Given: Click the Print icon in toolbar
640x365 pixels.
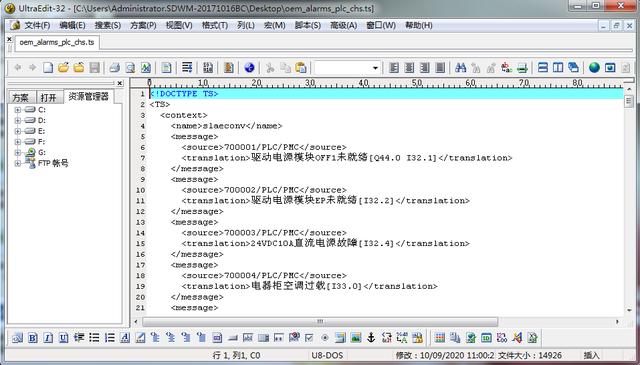Looking at the screenshot, I should coord(115,67).
